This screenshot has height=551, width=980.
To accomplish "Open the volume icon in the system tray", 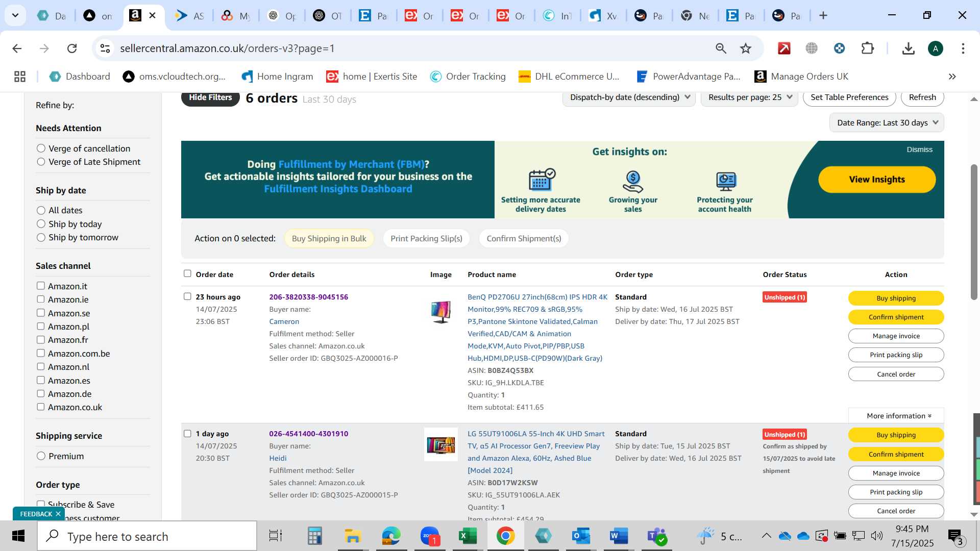I will pyautogui.click(x=877, y=536).
